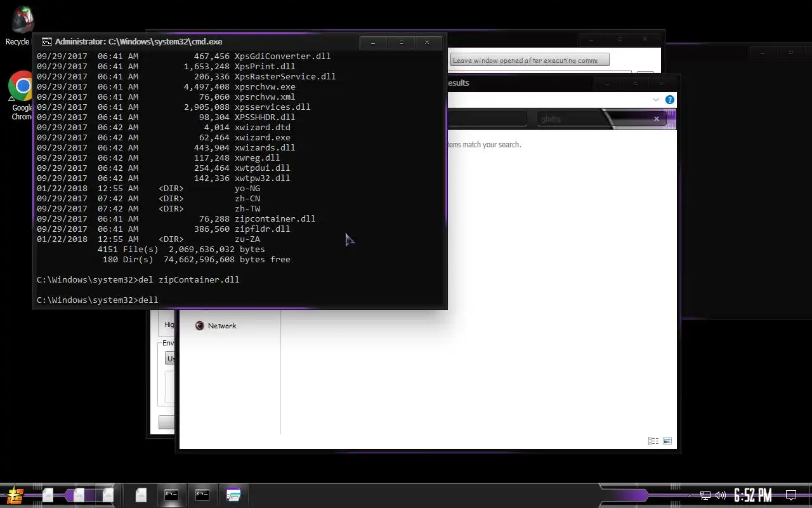This screenshot has width=812, height=508.
Task: Click 'zh-TW' directory entry
Action: coord(247,208)
